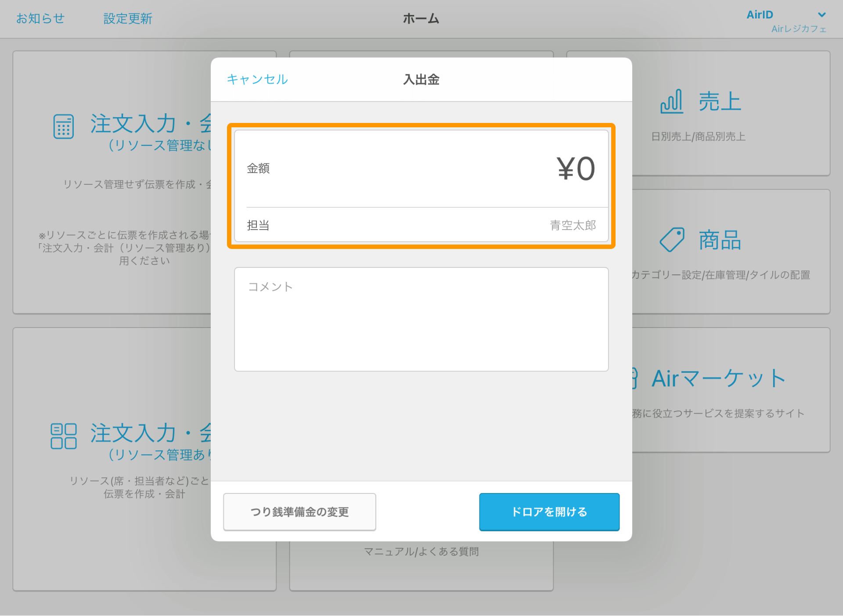
Task: Click the ドロアを開ける button
Action: [549, 512]
